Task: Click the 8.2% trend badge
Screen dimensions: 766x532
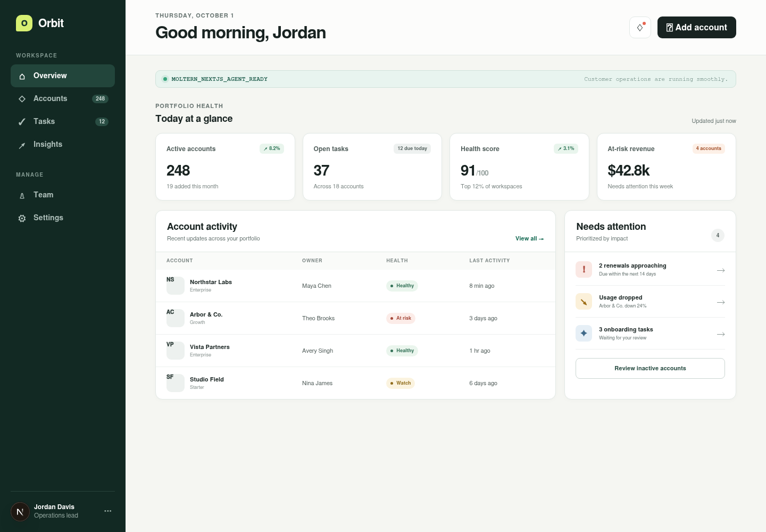Action: [x=272, y=148]
